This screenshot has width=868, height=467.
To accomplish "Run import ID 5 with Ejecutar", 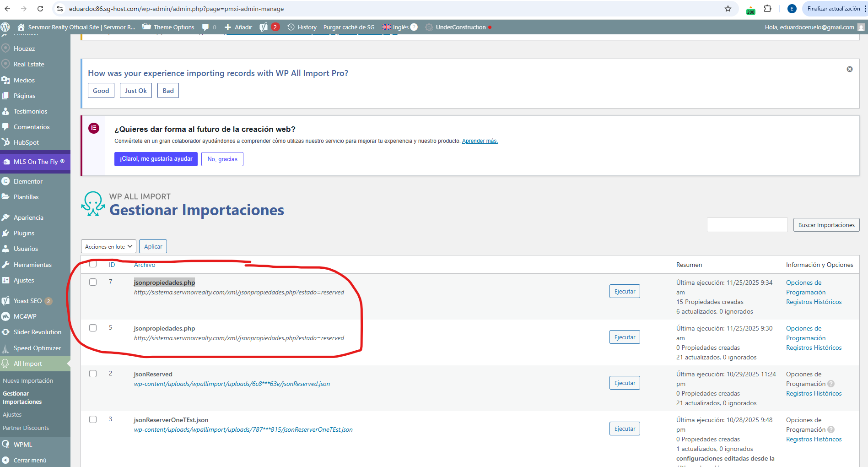I will [625, 337].
